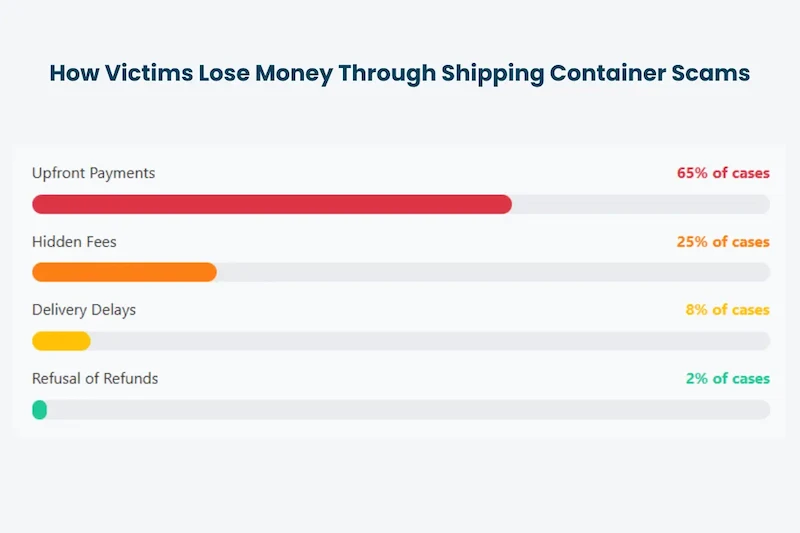Click the green Refusal of Refunds bar
This screenshot has height=533, width=800.
tap(40, 409)
